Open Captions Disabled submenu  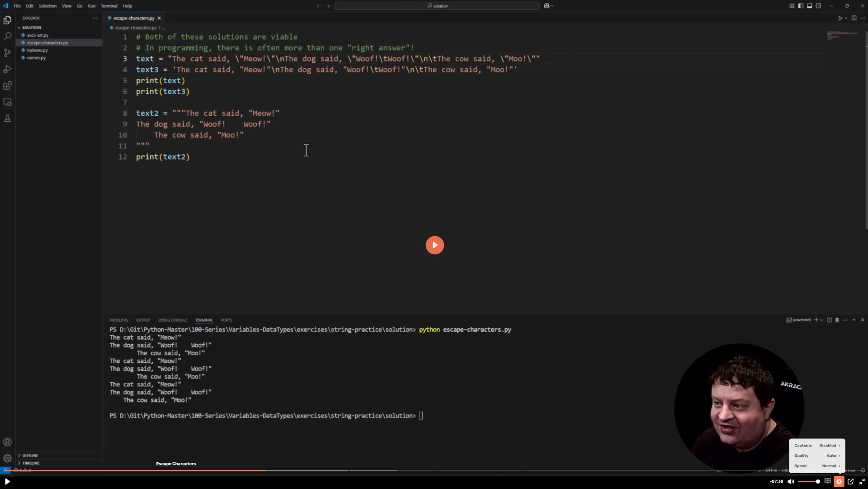(817, 446)
